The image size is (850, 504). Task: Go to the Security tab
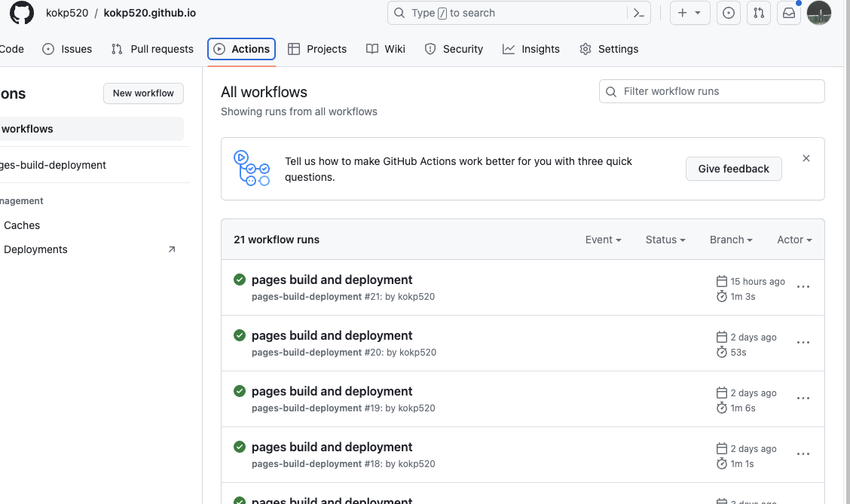coord(454,49)
